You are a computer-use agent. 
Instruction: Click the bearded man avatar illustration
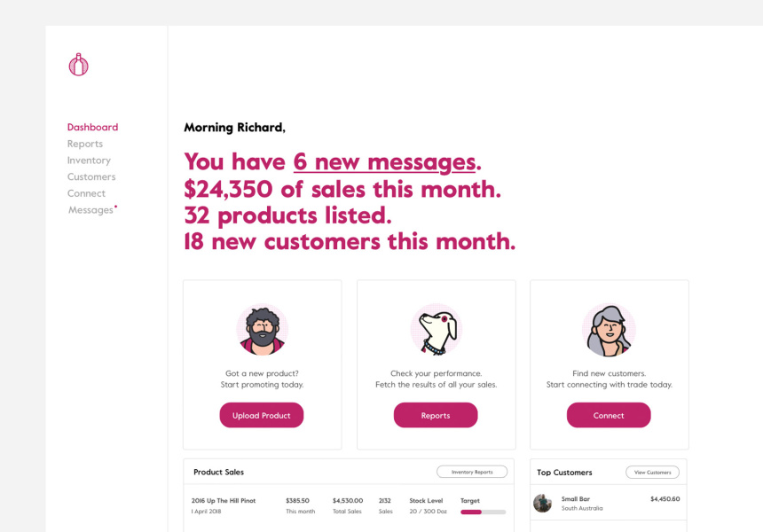[x=262, y=330]
